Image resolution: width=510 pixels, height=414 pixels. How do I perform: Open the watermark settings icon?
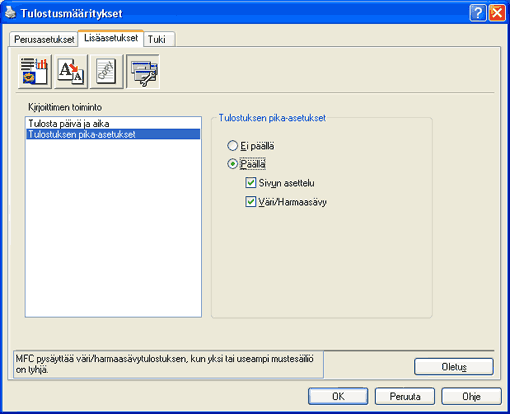click(x=107, y=71)
